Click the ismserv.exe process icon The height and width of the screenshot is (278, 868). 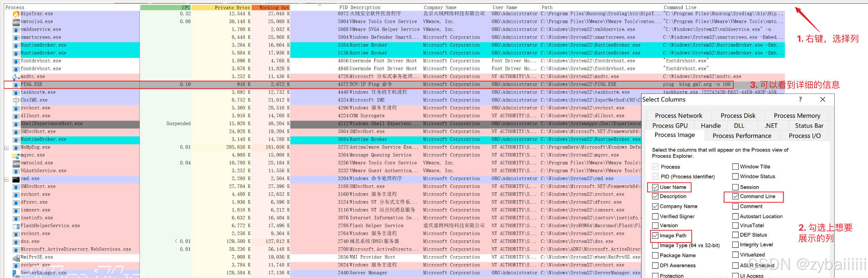[16, 210]
